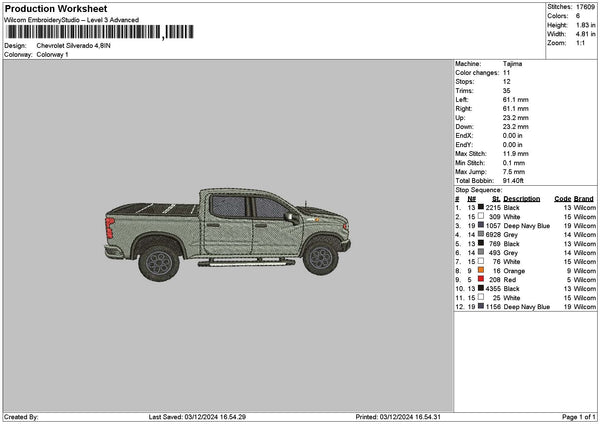Click the embroidered Chevrolet Silverado truck design
600x424 pixels.
tap(227, 231)
